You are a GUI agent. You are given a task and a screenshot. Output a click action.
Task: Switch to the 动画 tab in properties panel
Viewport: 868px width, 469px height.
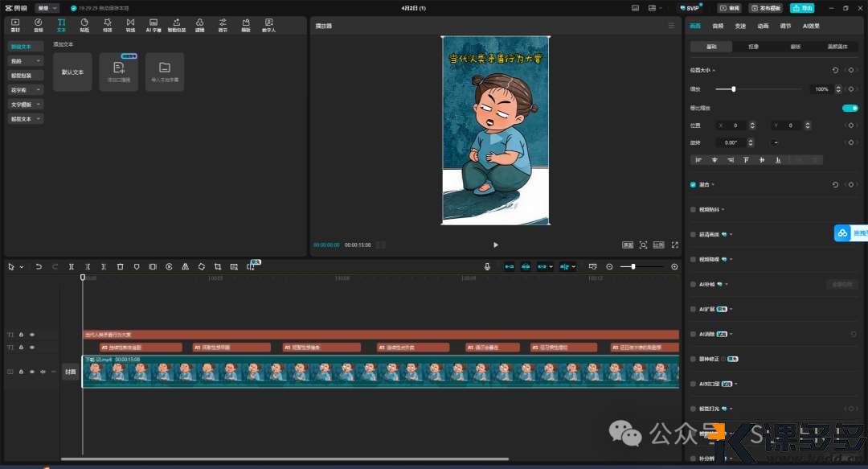tap(763, 26)
